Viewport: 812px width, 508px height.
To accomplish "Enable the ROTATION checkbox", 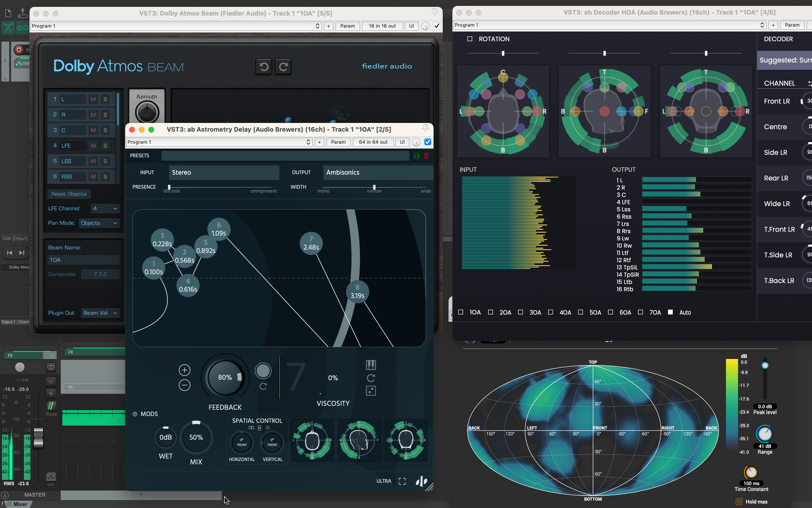I will [x=470, y=39].
